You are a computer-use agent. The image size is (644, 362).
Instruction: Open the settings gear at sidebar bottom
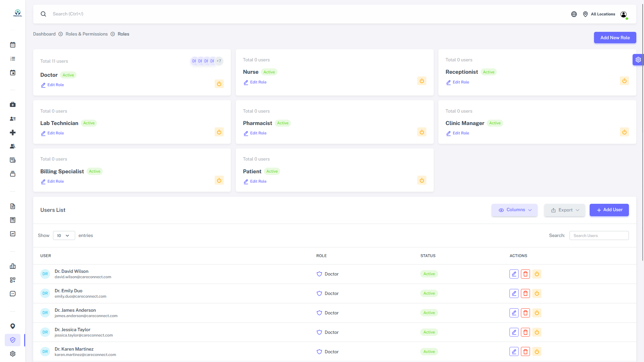point(13,354)
